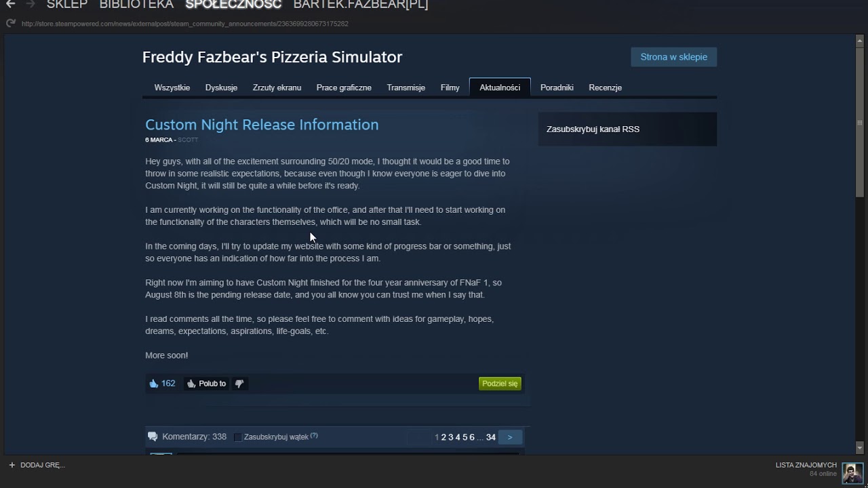Switch to Prace graficzne tab
This screenshot has height=488, width=868.
344,87
